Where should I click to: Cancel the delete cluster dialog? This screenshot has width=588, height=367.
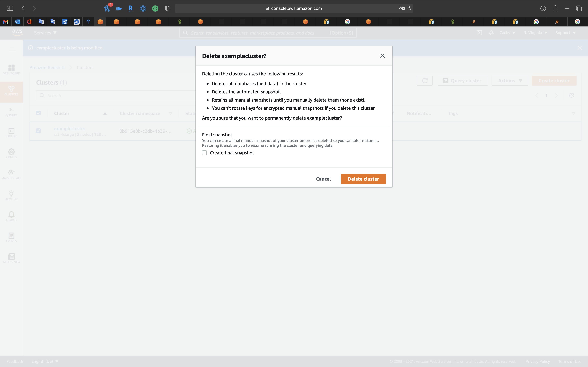[x=323, y=179]
